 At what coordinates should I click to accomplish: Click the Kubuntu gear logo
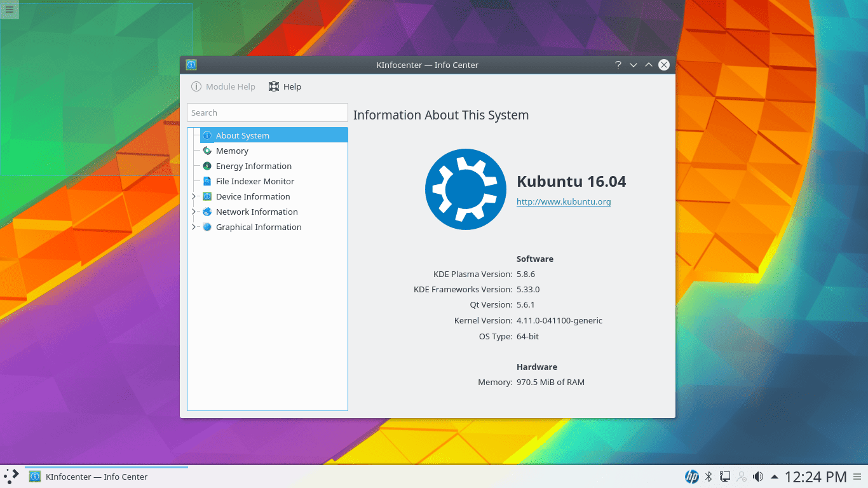[x=466, y=189]
